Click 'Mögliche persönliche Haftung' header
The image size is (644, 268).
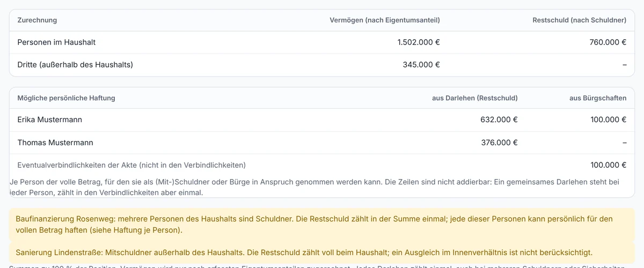(x=66, y=98)
